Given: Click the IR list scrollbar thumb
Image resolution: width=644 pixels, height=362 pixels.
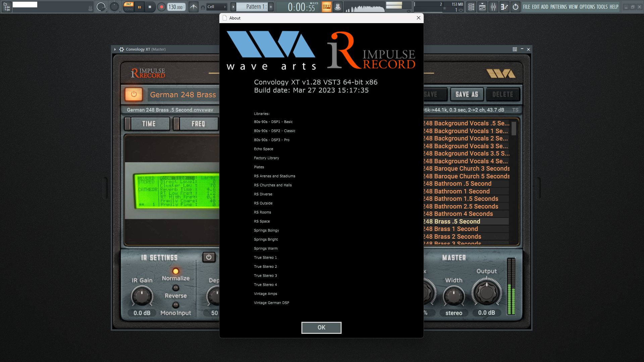Looking at the screenshot, I should (x=514, y=128).
